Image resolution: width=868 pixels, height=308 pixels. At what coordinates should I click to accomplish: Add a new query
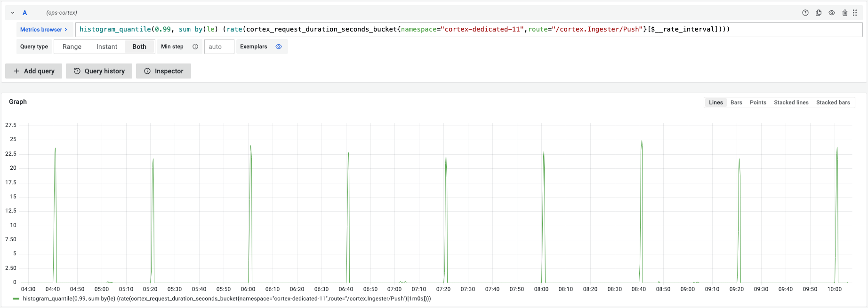click(34, 71)
